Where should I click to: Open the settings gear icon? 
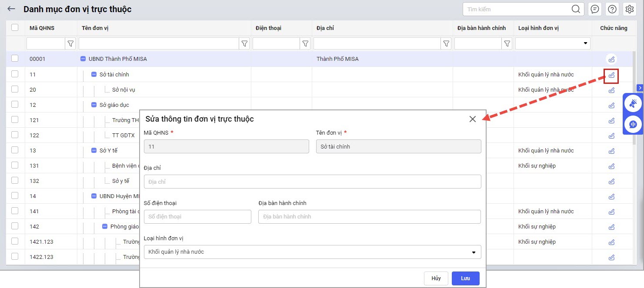[629, 9]
